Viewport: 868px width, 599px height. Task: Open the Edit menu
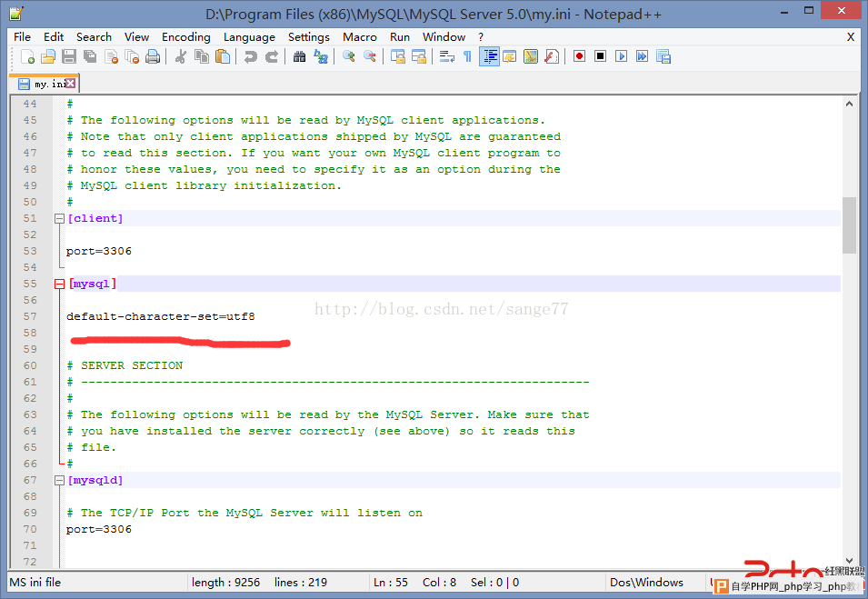click(54, 37)
